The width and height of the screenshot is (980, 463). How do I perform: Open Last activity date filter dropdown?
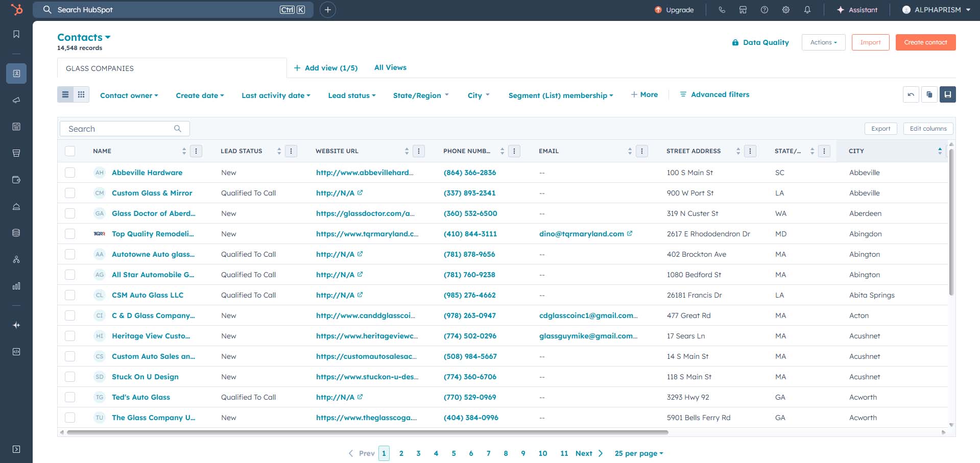click(x=276, y=95)
